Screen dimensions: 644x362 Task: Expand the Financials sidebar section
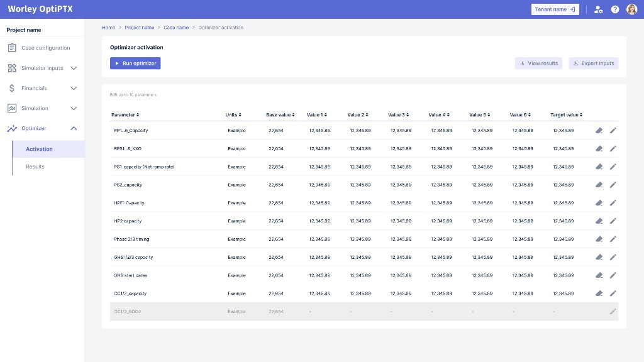[x=74, y=88]
